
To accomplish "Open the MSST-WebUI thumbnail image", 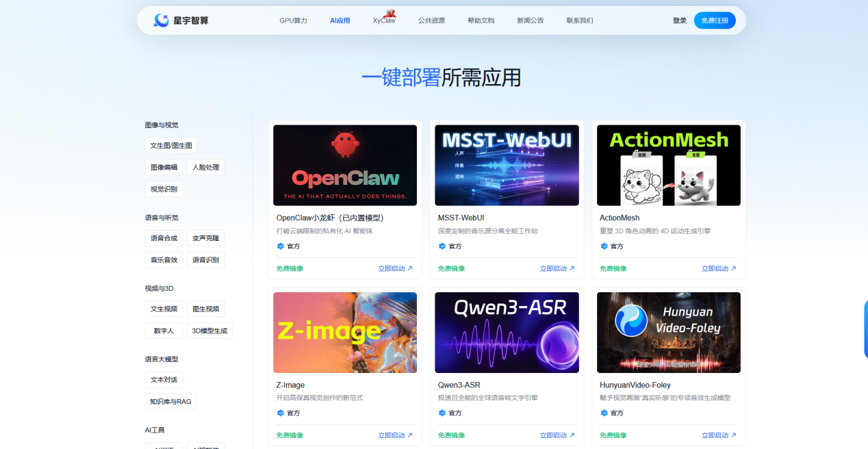I will tap(507, 165).
